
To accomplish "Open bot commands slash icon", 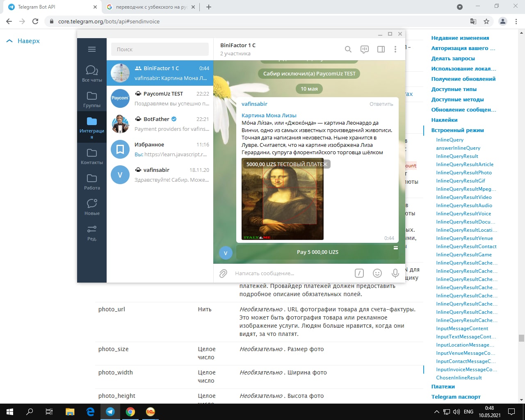I will pyautogui.click(x=359, y=273).
